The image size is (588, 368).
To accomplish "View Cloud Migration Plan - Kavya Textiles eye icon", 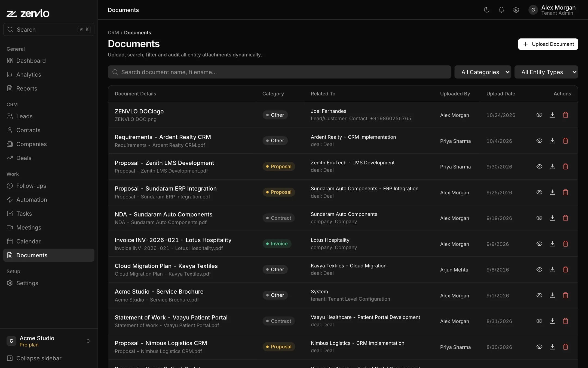I will [539, 270].
